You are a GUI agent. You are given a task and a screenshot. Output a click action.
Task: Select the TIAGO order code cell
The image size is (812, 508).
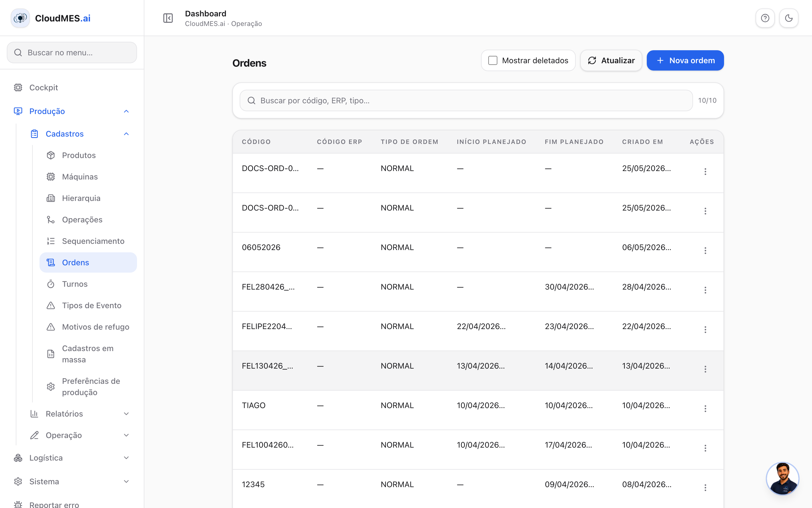254,405
